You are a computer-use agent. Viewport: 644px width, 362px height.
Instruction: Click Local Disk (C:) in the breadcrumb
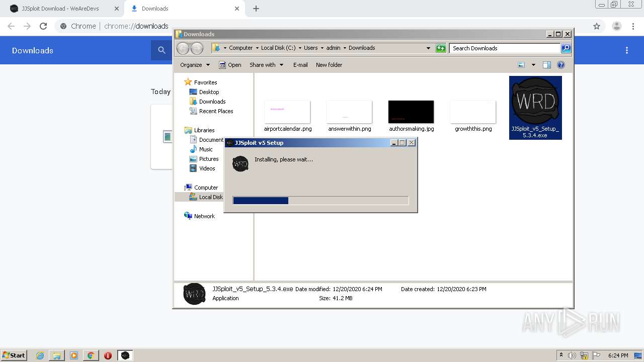coord(278,48)
